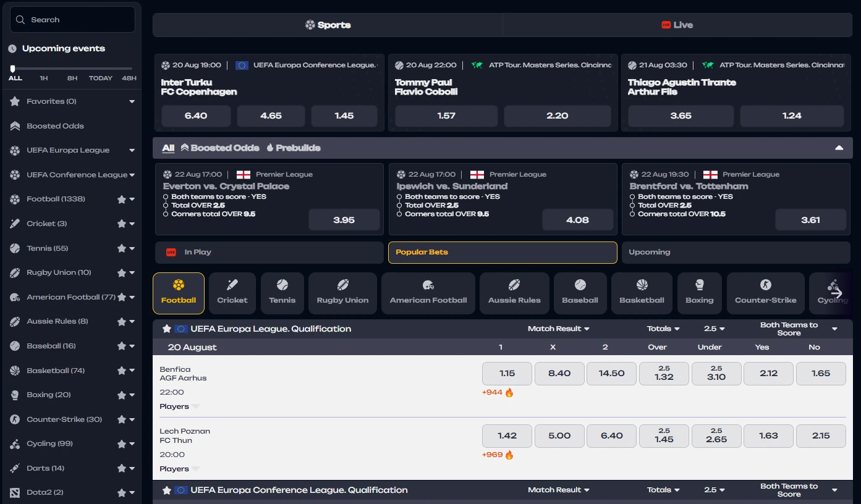Screen dimensions: 861x504
Task: Choose the American Football sport tile
Action: (428, 293)
